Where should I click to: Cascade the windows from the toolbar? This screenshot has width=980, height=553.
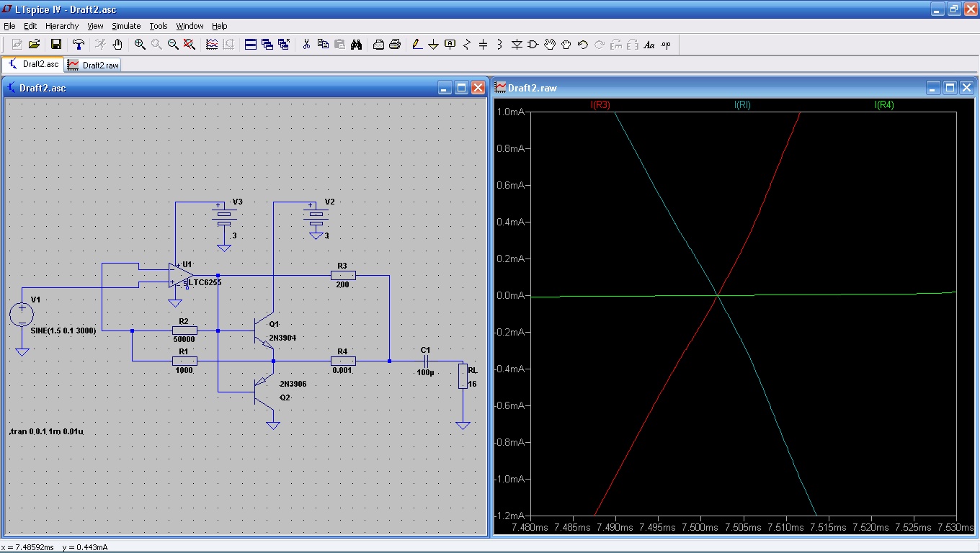267,45
